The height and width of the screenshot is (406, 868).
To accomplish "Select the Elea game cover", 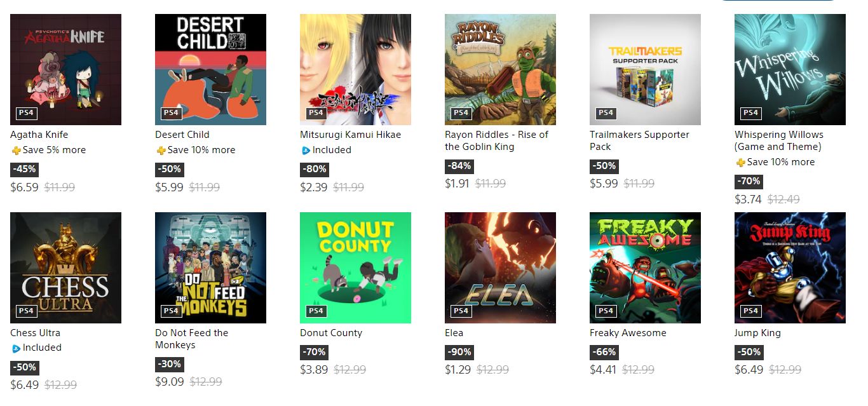I will [x=500, y=267].
